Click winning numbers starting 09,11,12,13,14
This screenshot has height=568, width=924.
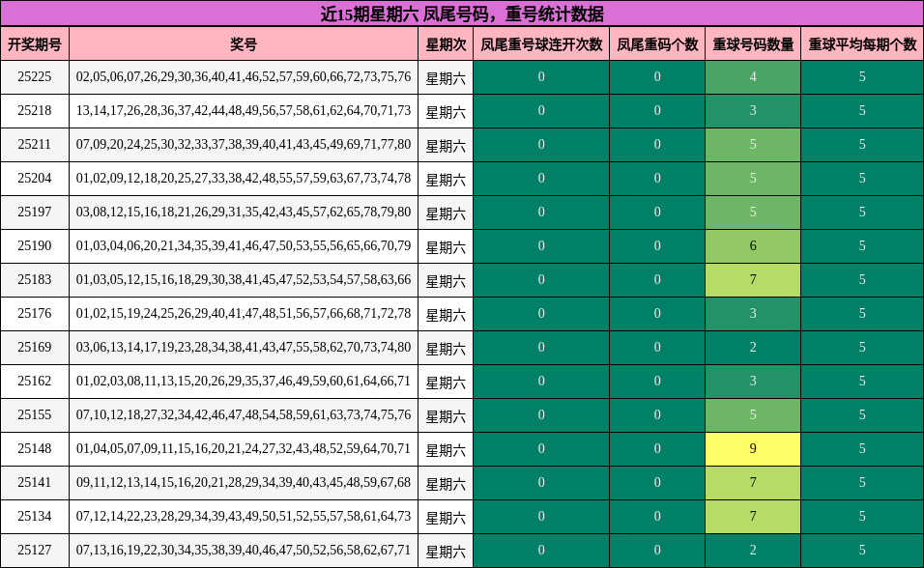coord(244,482)
